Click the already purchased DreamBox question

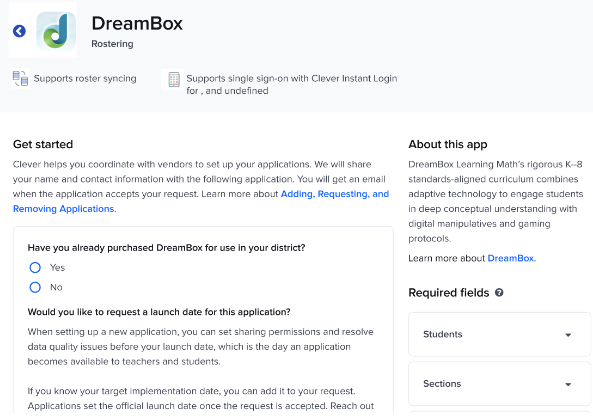pos(166,248)
